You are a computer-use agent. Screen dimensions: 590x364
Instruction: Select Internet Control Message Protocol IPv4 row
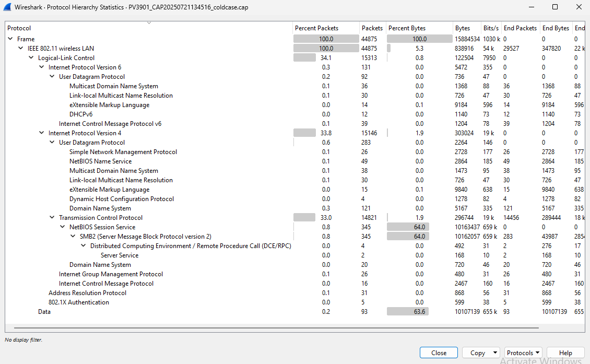click(x=295, y=284)
